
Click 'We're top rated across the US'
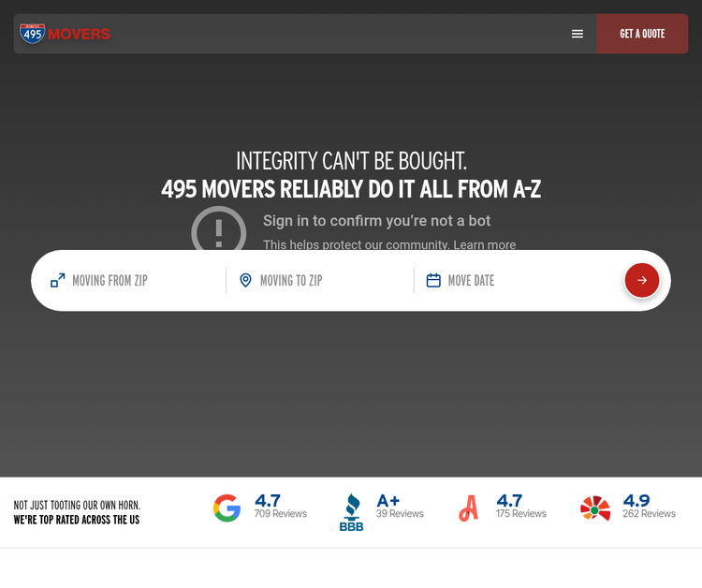(x=77, y=520)
